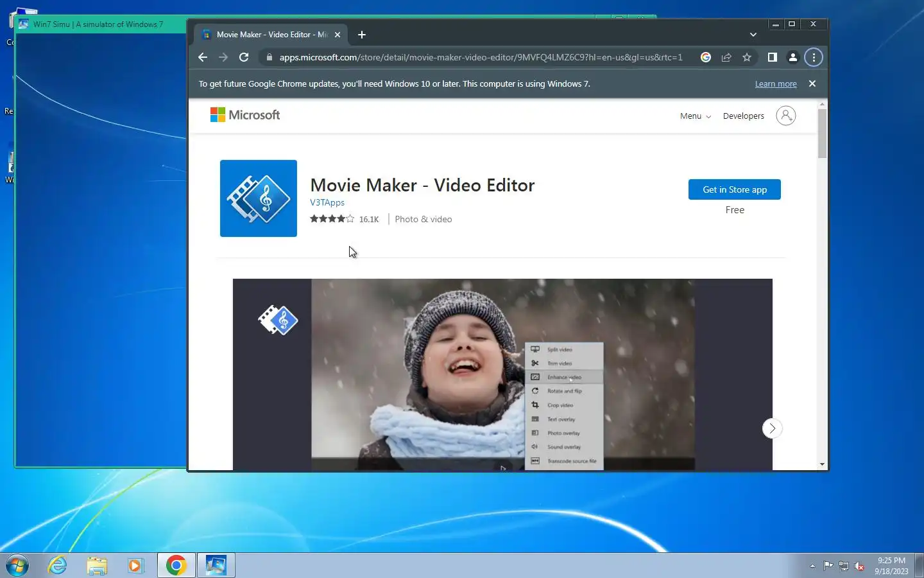Share this page using share icon
This screenshot has height=578, width=924.
click(726, 57)
